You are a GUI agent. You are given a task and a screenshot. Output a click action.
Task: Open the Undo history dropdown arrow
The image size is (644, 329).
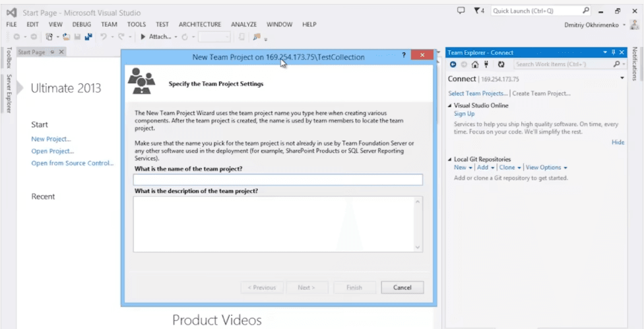tap(112, 37)
